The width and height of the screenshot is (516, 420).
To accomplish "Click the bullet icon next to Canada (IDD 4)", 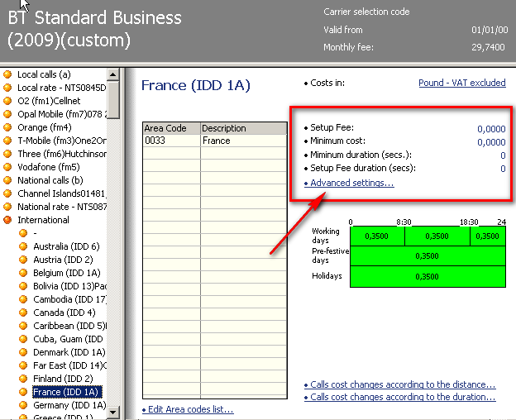I will 24,313.
